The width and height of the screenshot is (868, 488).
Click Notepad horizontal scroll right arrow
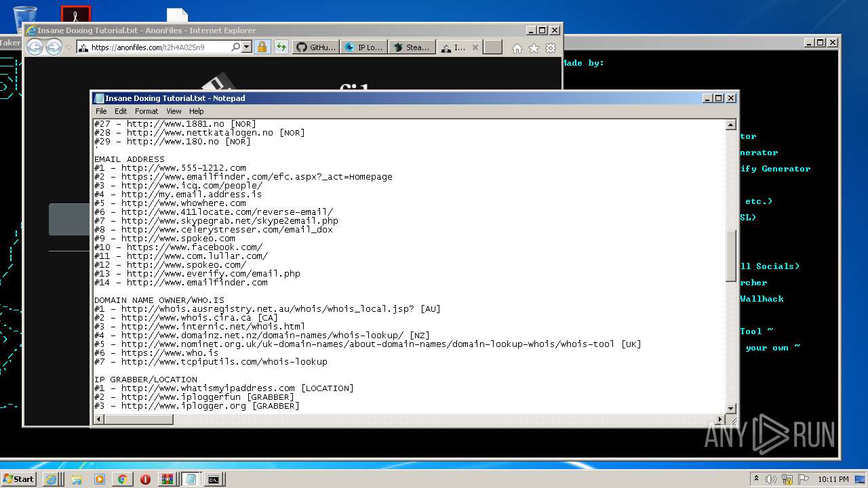pos(719,420)
